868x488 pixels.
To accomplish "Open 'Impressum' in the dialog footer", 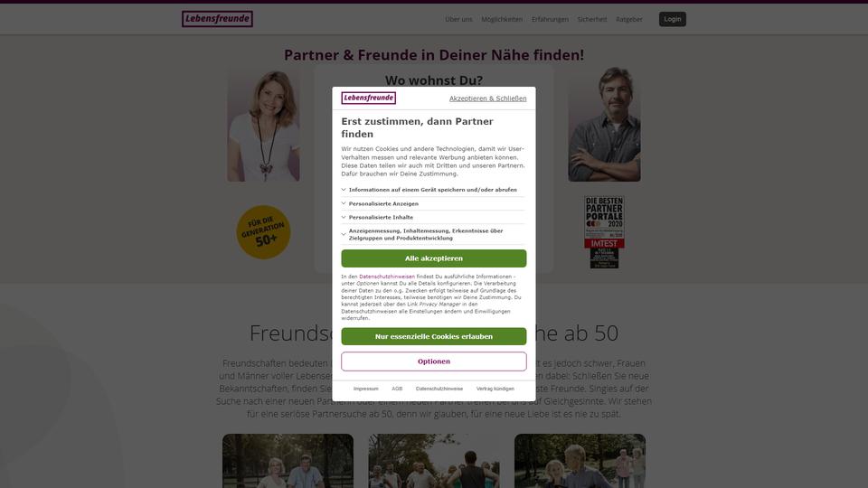I will (366, 389).
